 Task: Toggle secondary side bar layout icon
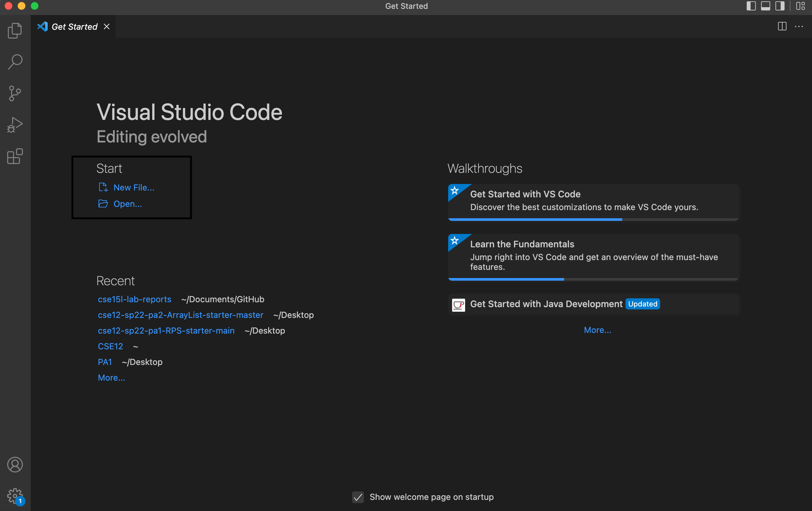click(780, 6)
